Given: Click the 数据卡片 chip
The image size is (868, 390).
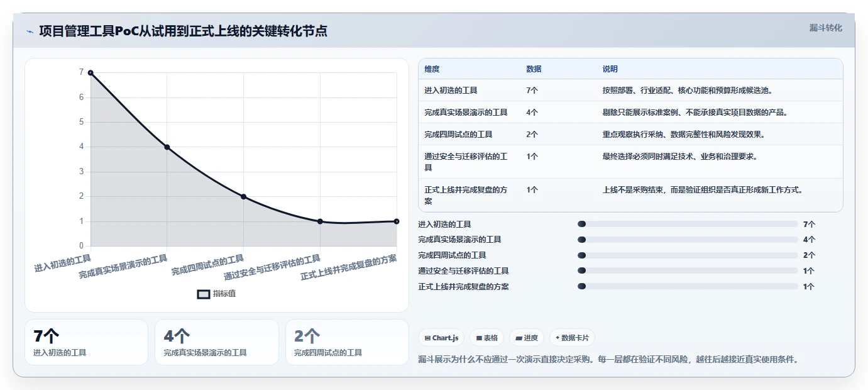Looking at the screenshot, I should (x=572, y=338).
